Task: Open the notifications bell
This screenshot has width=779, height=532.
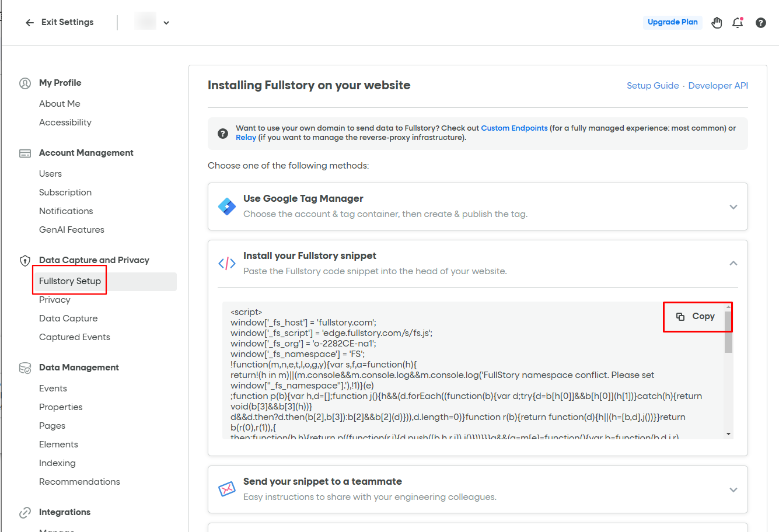Action: coord(738,23)
